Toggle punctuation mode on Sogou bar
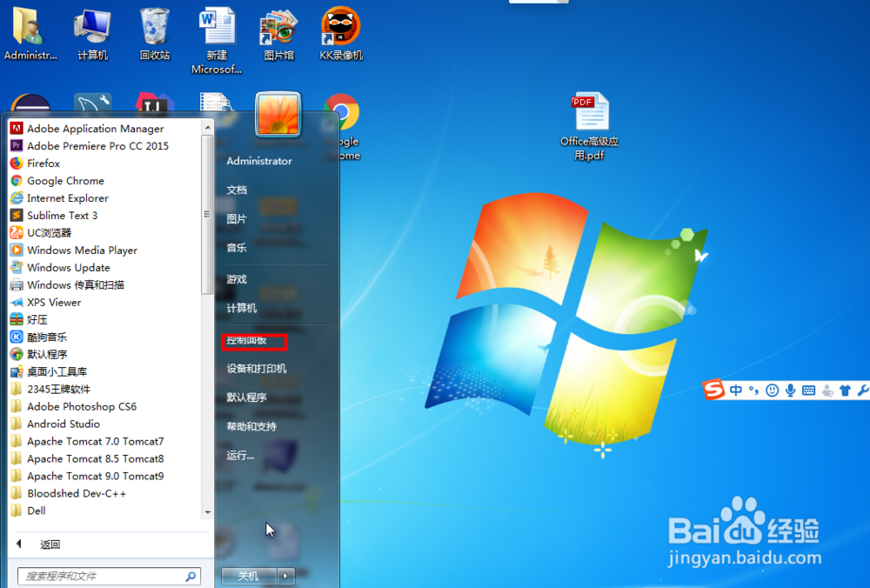Image resolution: width=870 pixels, height=588 pixels. (753, 391)
